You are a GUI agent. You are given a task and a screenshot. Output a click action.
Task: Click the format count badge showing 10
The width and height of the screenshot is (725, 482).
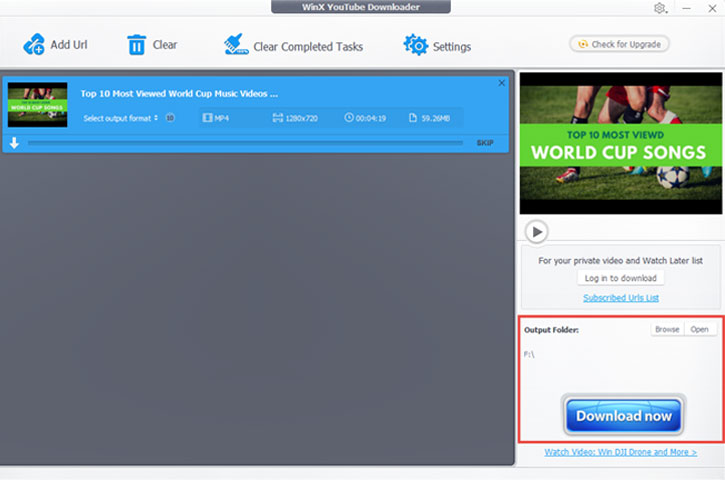pos(170,118)
